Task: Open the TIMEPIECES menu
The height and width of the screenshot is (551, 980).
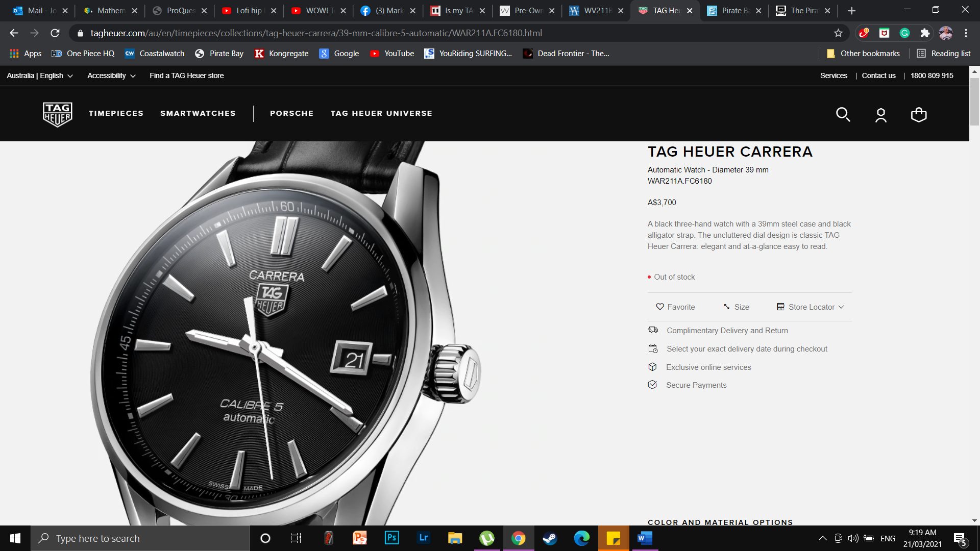Action: (116, 113)
